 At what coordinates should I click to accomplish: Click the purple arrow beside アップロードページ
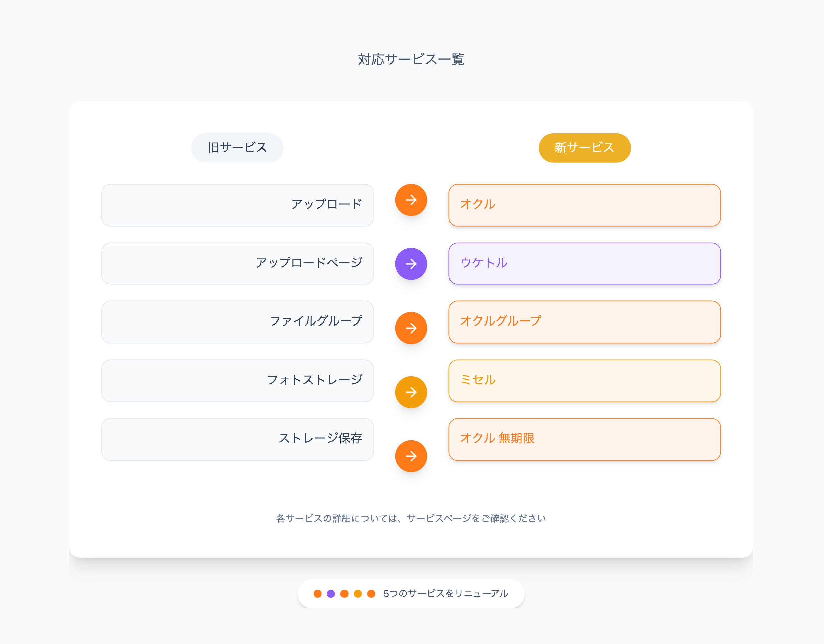411,264
